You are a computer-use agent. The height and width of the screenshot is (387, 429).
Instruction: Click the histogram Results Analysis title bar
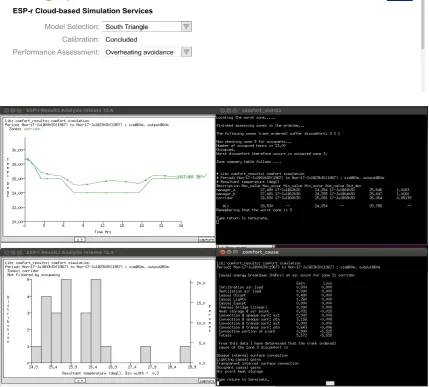(108, 252)
